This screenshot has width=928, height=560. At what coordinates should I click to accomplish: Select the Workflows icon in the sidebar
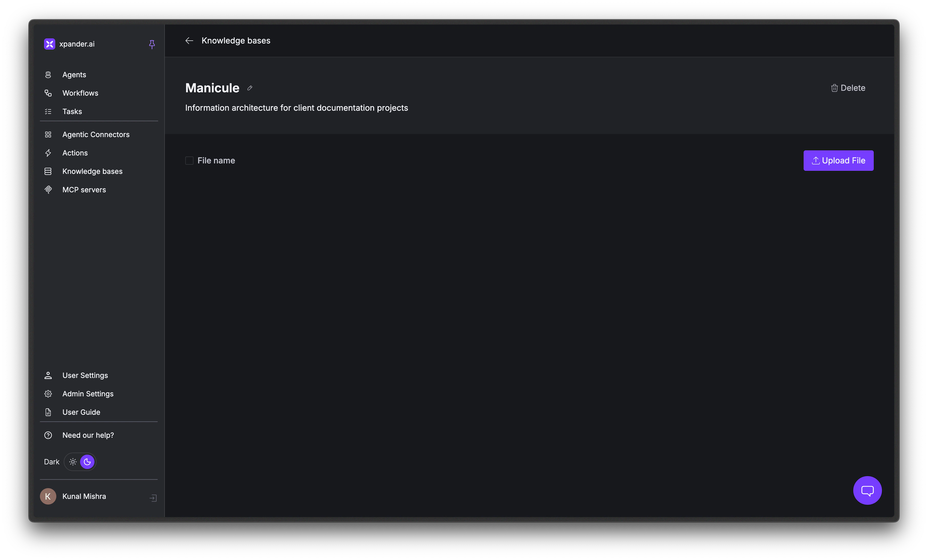pos(48,93)
